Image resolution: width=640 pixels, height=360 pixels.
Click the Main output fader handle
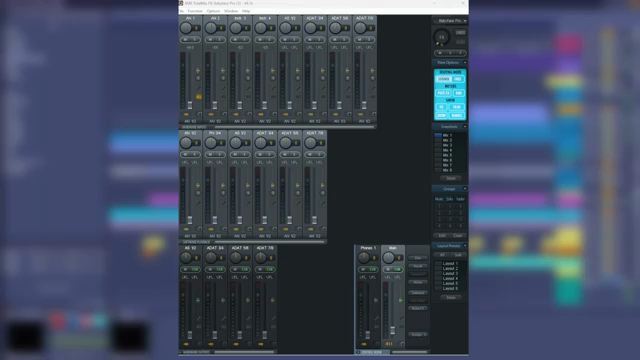[x=393, y=330]
